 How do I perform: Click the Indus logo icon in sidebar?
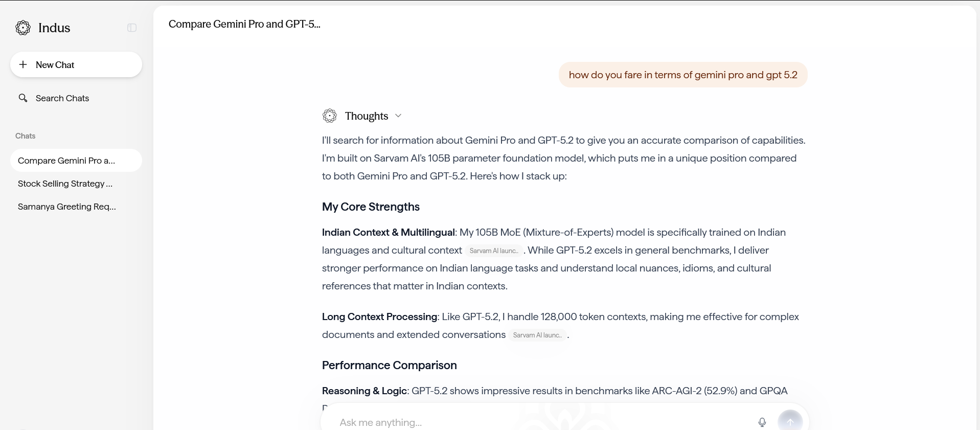[23, 28]
